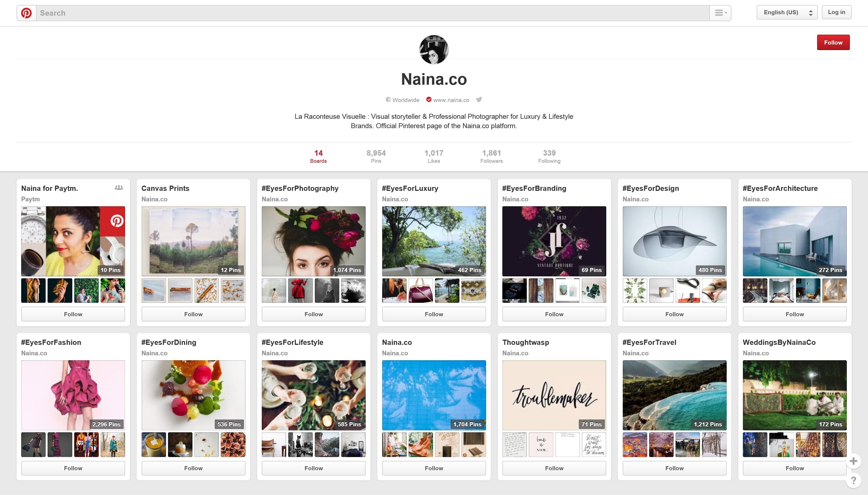
Task: Select the 1,017 Likes tab
Action: [434, 156]
